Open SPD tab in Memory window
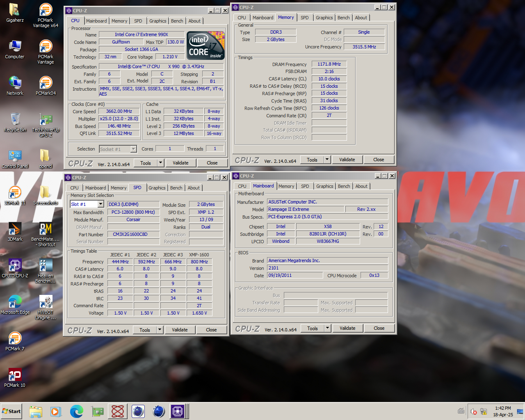Viewport: 525px width, 420px height. (305, 18)
